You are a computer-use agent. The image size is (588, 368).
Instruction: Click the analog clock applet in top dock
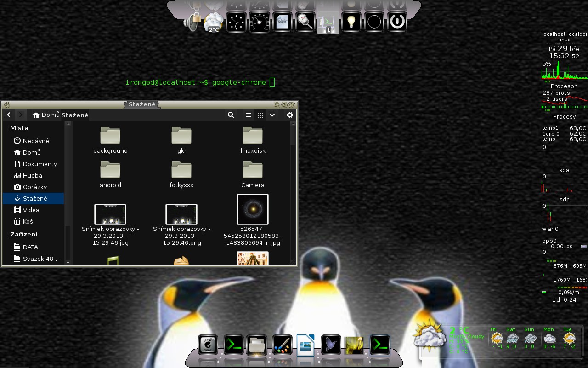tap(237, 22)
